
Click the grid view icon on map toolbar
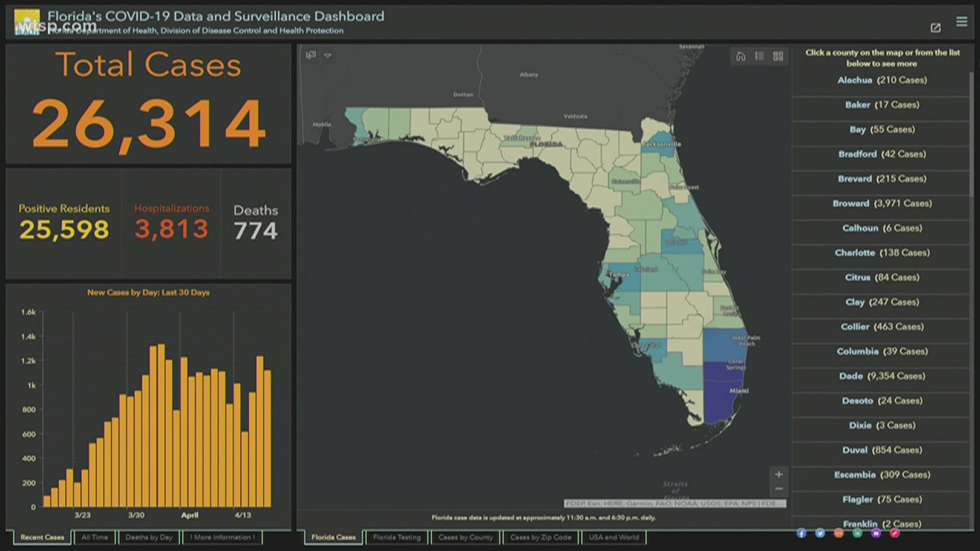pos(777,54)
